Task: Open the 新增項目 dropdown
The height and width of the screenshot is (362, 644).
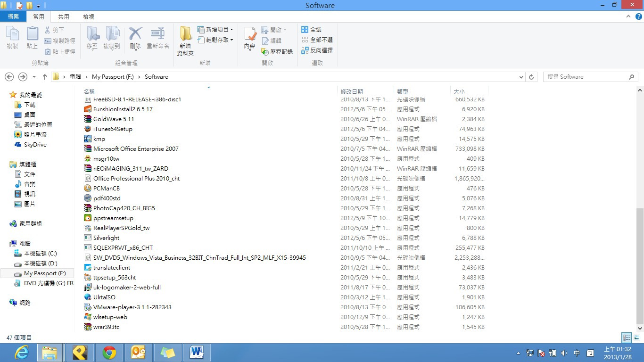Action: [215, 29]
